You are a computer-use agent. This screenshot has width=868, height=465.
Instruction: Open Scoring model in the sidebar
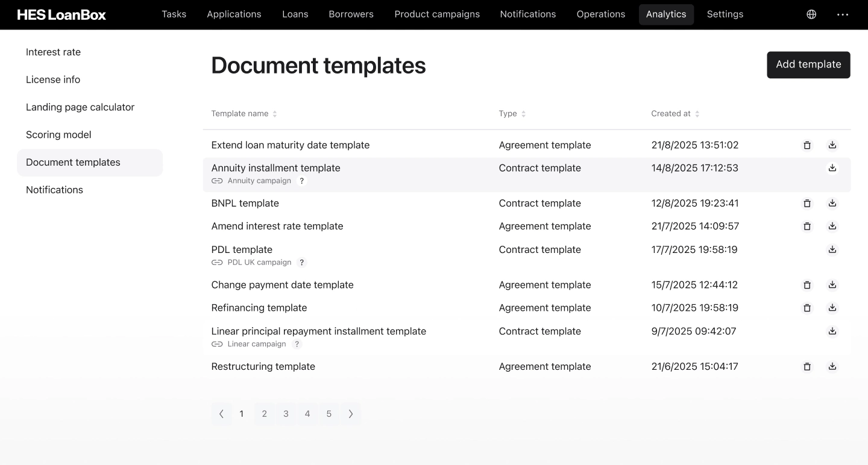pyautogui.click(x=58, y=135)
